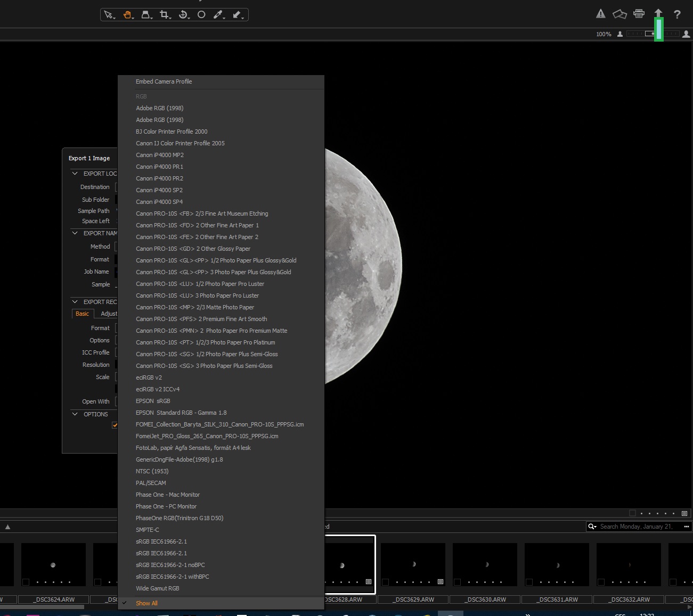The width and height of the screenshot is (693, 616).
Task: Check the color tag box on _DSC3629.ARW
Action: click(385, 582)
